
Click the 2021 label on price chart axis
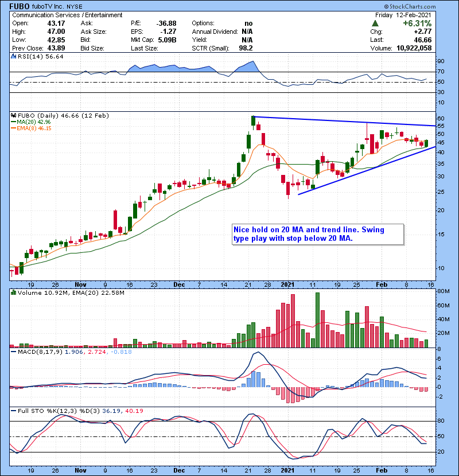pyautogui.click(x=287, y=284)
